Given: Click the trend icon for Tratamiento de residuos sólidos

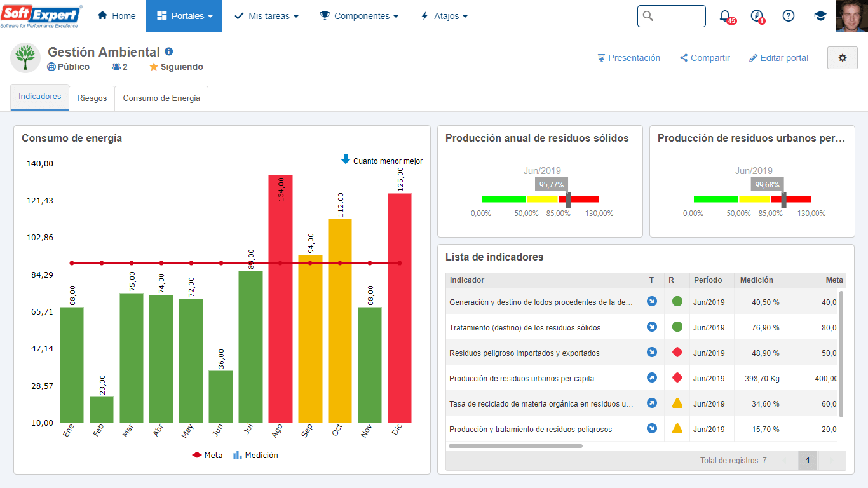Looking at the screenshot, I should pyautogui.click(x=651, y=327).
